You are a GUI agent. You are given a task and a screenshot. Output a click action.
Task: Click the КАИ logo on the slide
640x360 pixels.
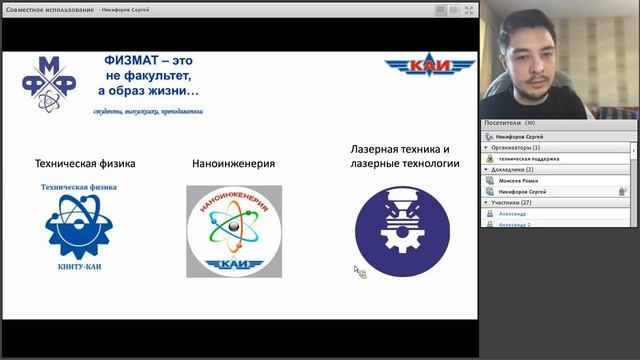point(430,65)
